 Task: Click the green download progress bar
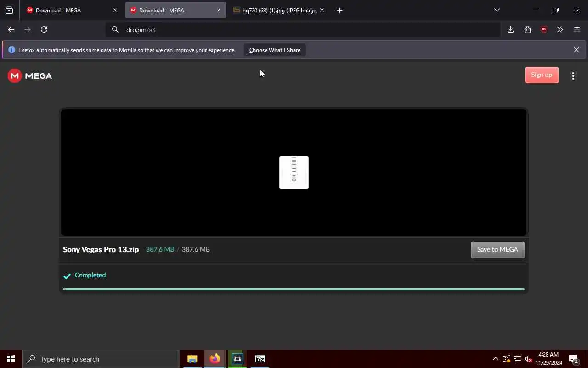[294, 289]
